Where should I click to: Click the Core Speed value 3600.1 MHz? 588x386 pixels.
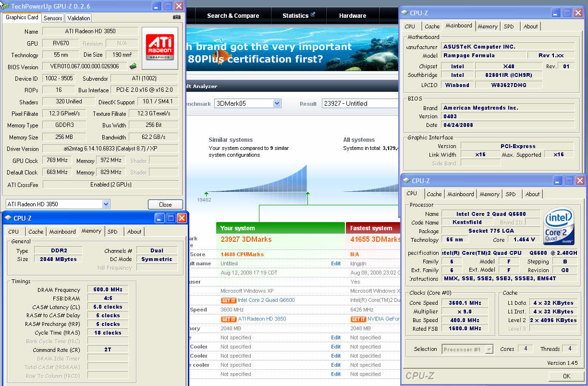point(465,303)
